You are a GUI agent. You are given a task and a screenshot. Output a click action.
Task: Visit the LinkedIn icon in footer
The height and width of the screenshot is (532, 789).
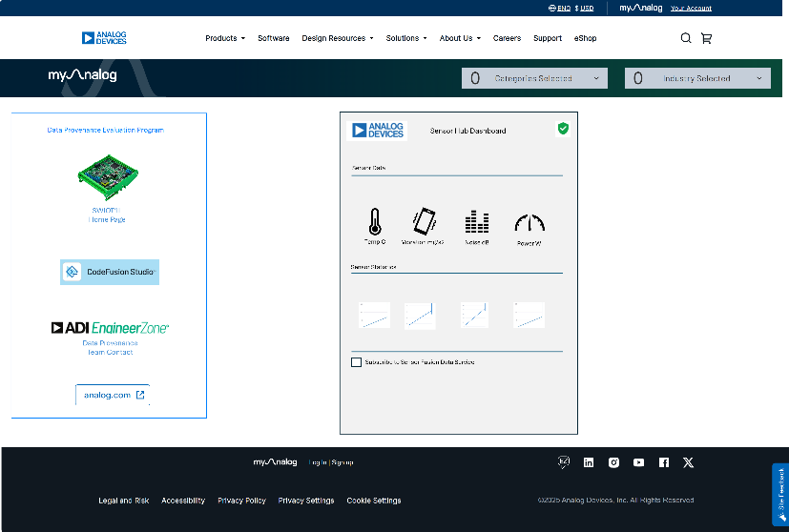589,462
